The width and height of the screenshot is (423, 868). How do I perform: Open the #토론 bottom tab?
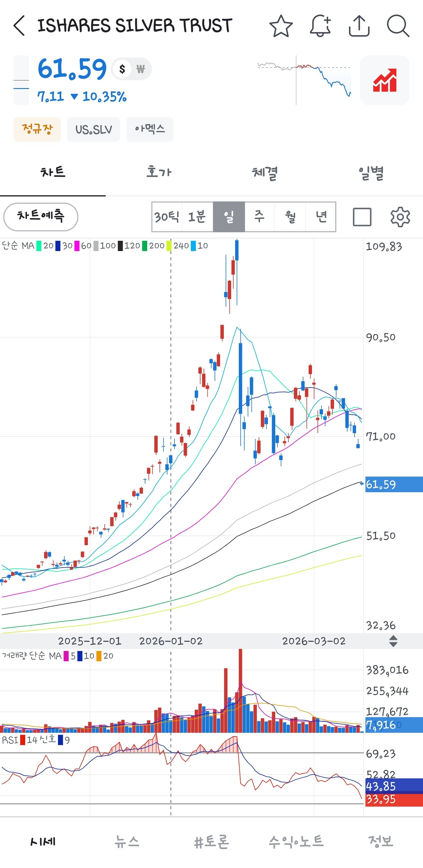(212, 841)
